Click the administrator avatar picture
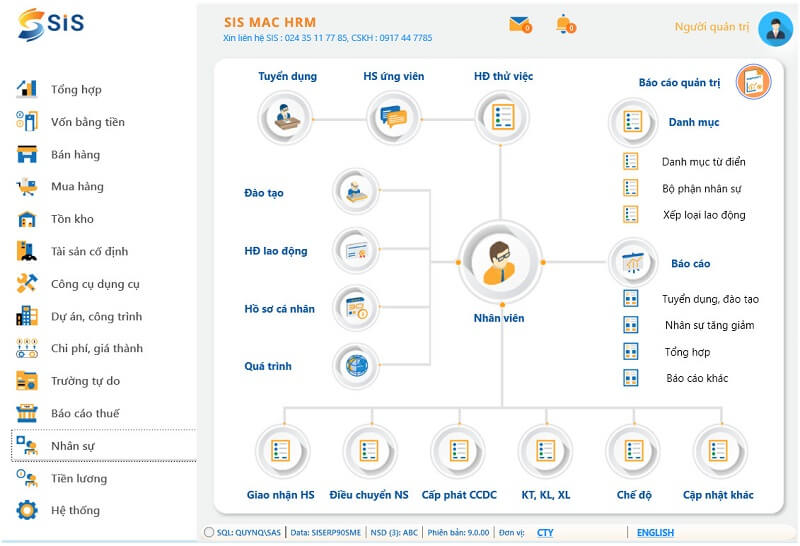This screenshot has height=546, width=800. pos(776,29)
